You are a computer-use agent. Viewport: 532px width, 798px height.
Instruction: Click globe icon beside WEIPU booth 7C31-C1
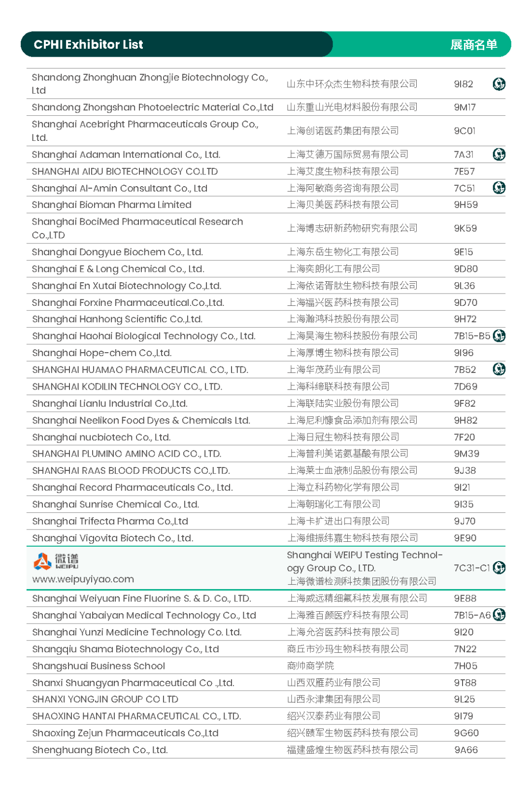tap(499, 568)
